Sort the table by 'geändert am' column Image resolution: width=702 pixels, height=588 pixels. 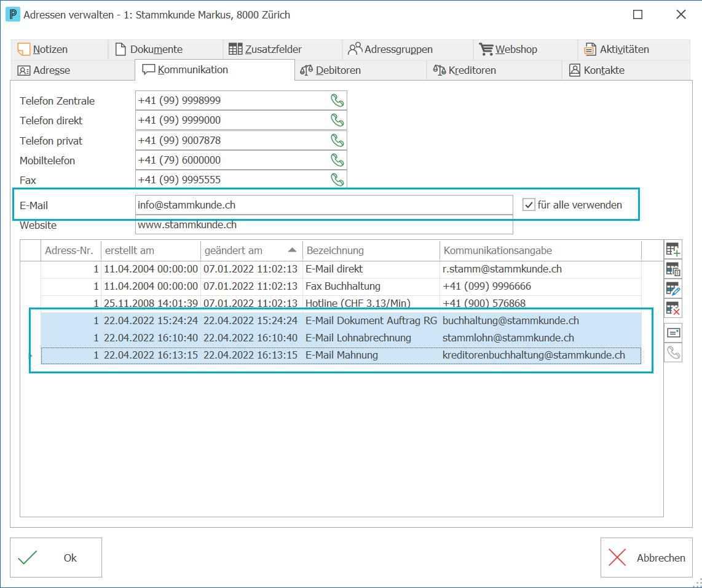[251, 250]
